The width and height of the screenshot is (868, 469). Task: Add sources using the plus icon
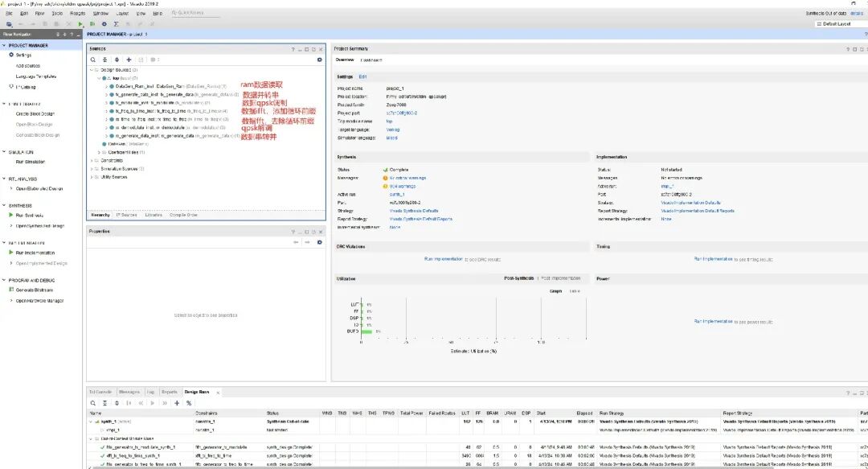click(x=129, y=60)
